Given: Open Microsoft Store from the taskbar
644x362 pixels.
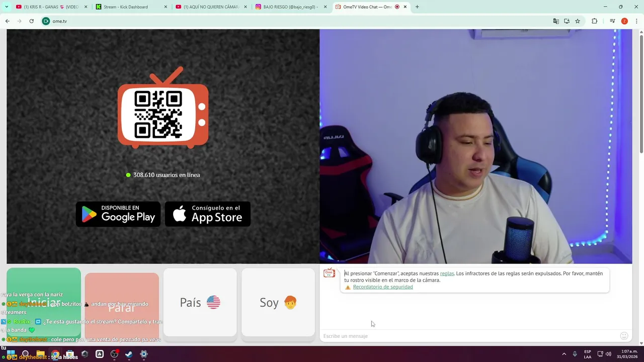Looking at the screenshot, I should point(70,354).
